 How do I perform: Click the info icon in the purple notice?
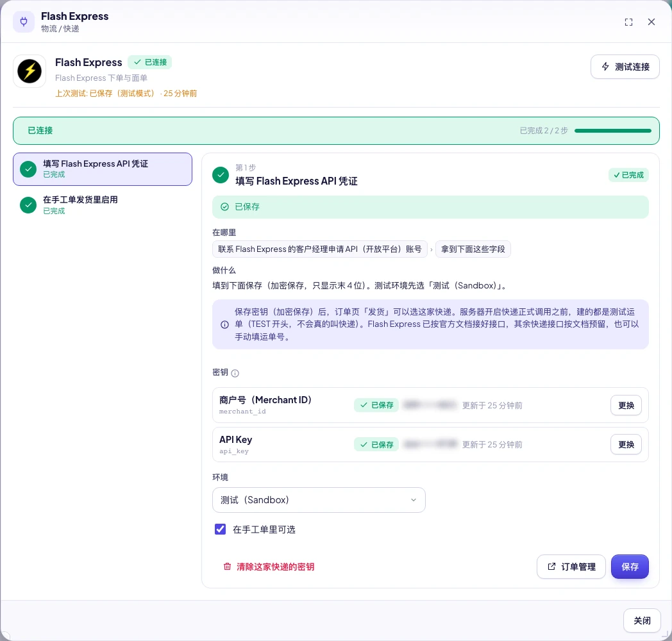[224, 325]
